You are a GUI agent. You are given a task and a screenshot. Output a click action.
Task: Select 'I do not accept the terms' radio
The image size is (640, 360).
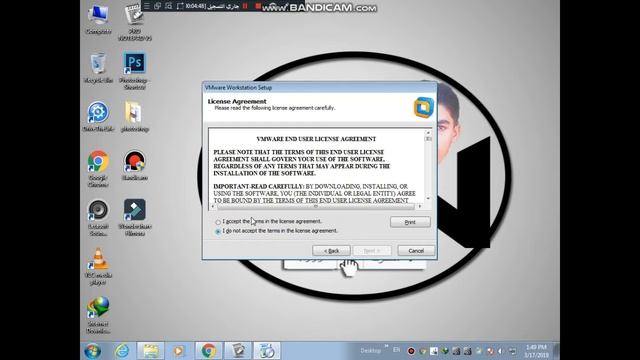218,231
